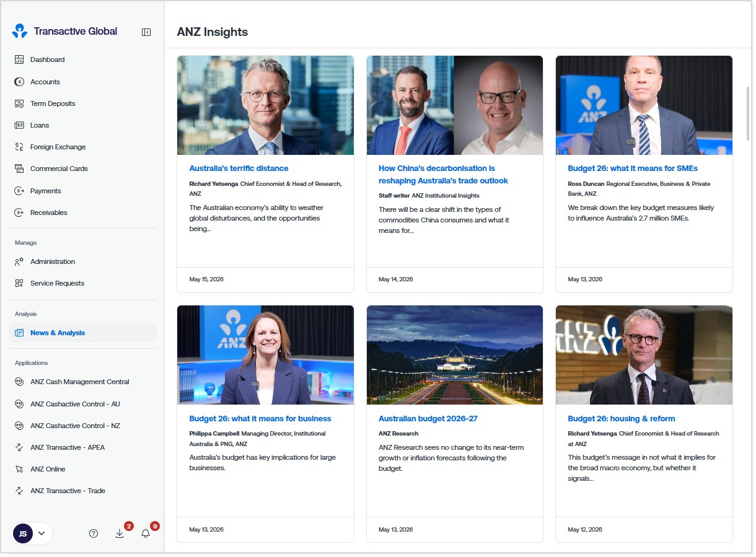Click the Richard Yetsenga photo on the 'terrific distance' card
Image resolution: width=756 pixels, height=557 pixels.
pyautogui.click(x=265, y=105)
